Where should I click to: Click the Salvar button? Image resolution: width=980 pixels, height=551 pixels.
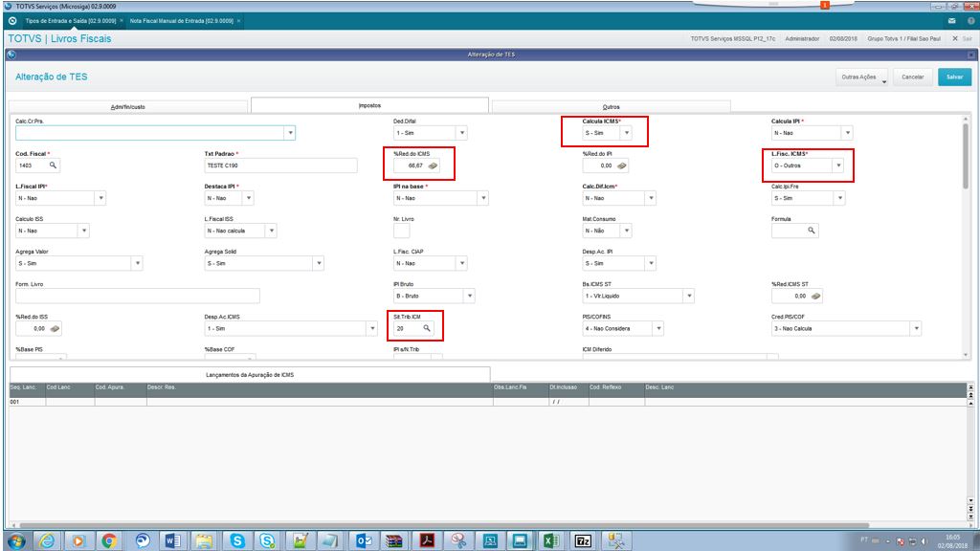[x=954, y=77]
